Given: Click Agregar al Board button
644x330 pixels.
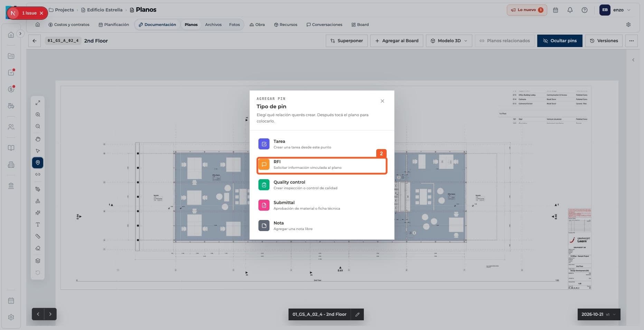Looking at the screenshot, I should click(397, 41).
